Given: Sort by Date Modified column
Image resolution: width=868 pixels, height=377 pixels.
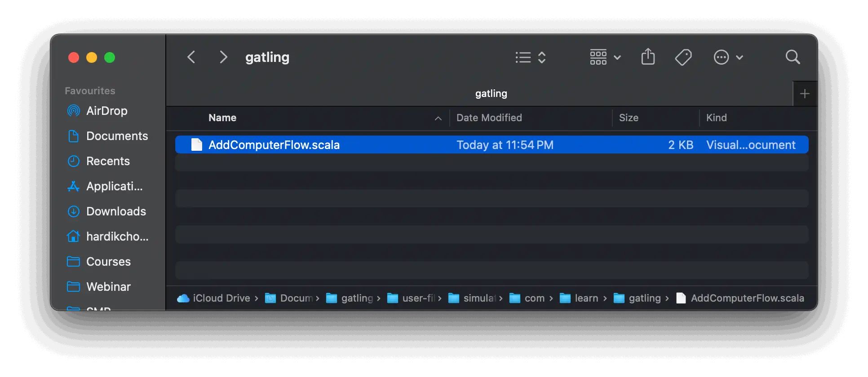Looking at the screenshot, I should (x=489, y=118).
